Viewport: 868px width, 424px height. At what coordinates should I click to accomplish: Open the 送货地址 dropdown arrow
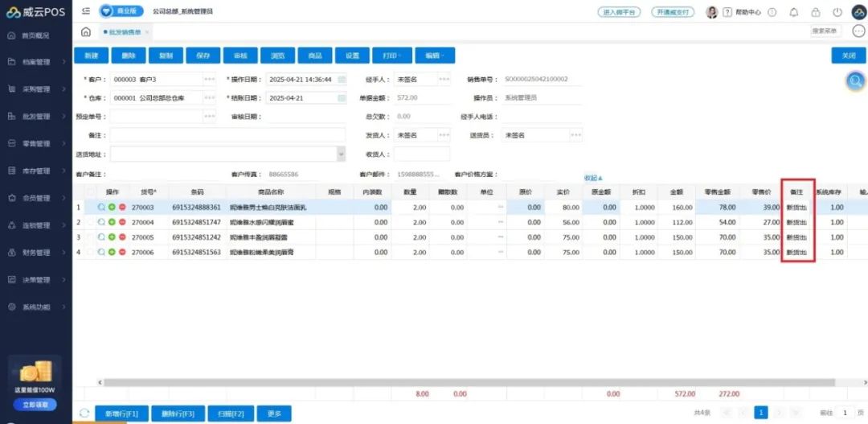coord(341,154)
